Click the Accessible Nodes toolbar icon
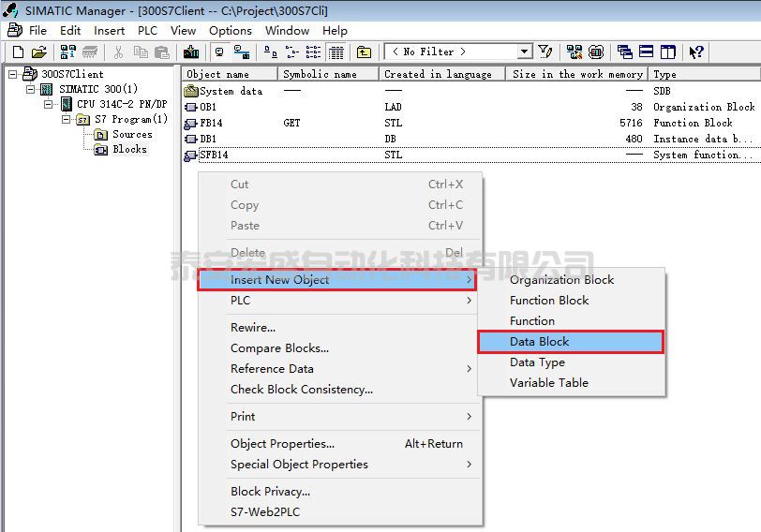Image resolution: width=761 pixels, height=532 pixels. 67,52
